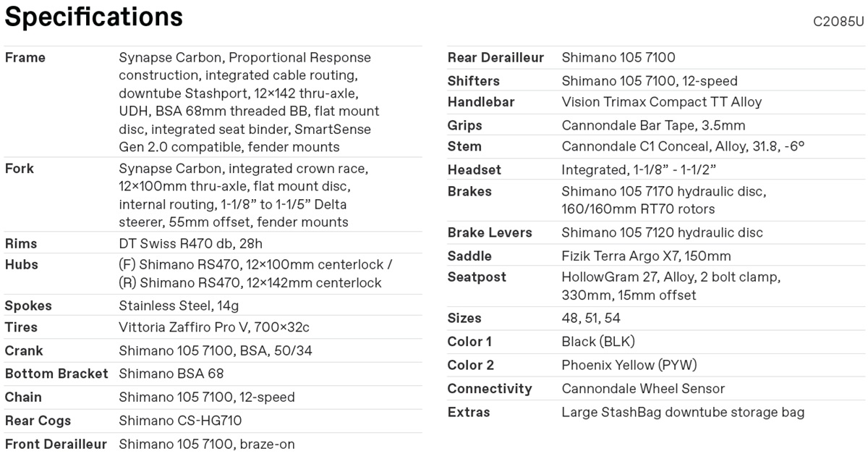Screen dimensions: 868x467
Task: Click the Crank spec label
Action: pyautogui.click(x=24, y=351)
